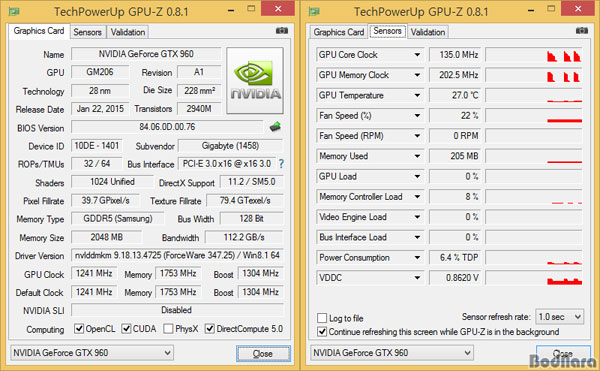Click the GPU Core Clock history graph
600x371 pixels.
534,55
